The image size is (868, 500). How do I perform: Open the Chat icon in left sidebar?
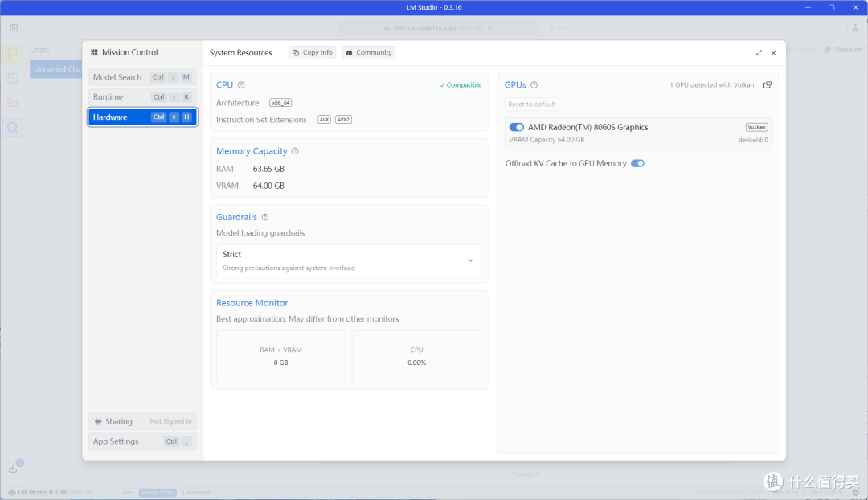[x=13, y=53]
